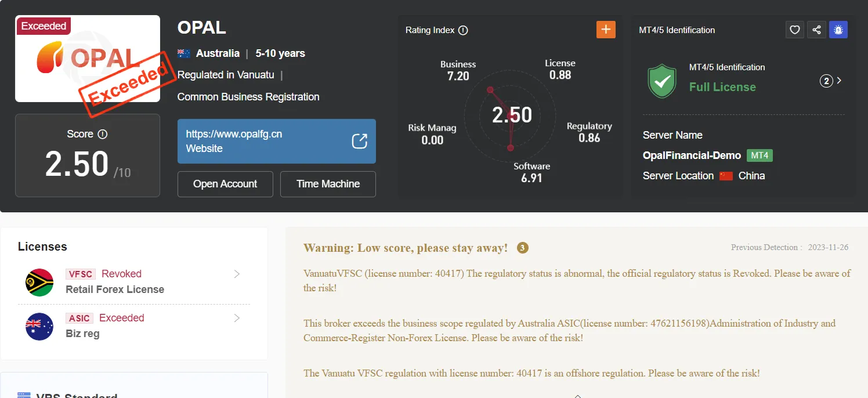Click the OPAL broker name heading
The image size is (868, 398).
[x=201, y=27]
